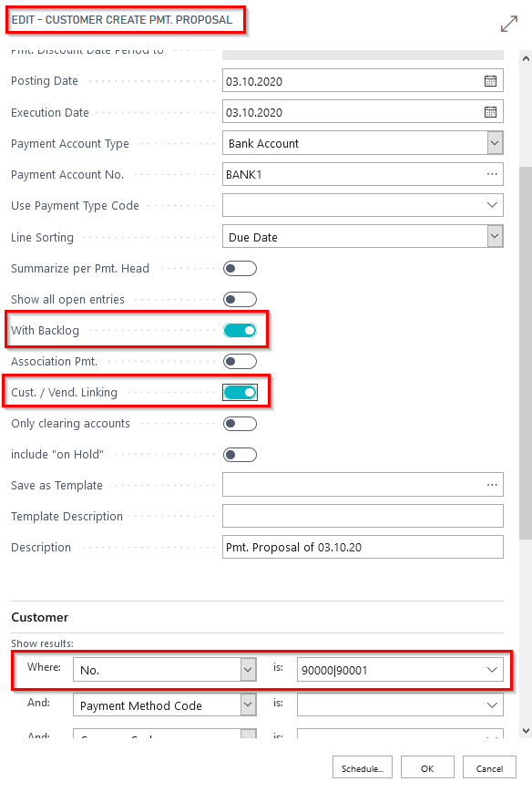This screenshot has width=532, height=792.
Task: Open the Execution Date calendar picker
Action: 492,112
